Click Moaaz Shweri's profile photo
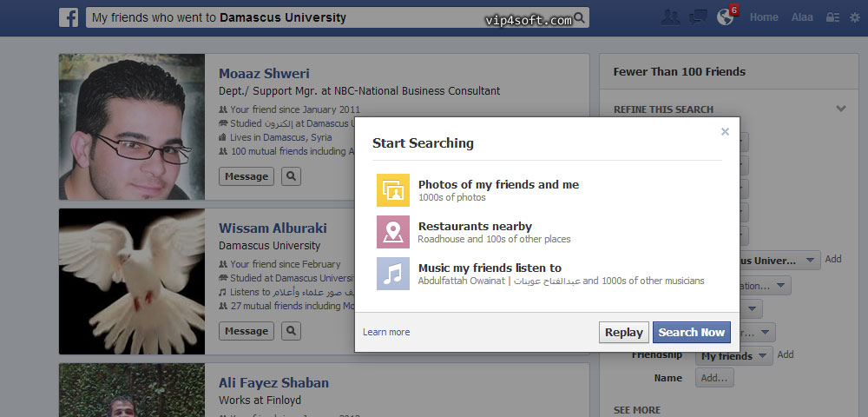Viewport: 868px width, 417px height. click(x=132, y=127)
